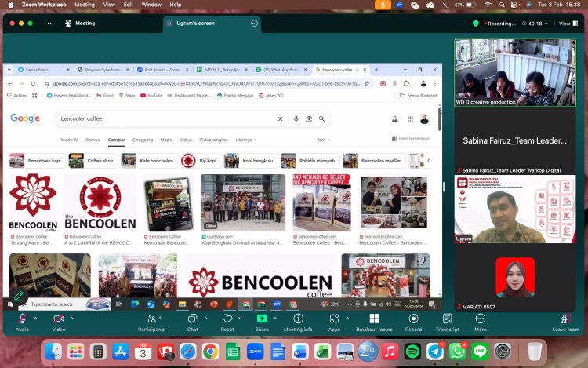Screen dimensions: 588x368
Task: Open Calendar from the Dock
Action: [x=143, y=352]
